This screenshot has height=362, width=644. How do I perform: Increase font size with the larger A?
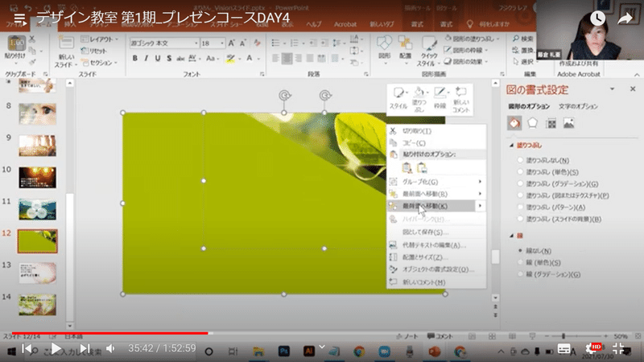231,43
